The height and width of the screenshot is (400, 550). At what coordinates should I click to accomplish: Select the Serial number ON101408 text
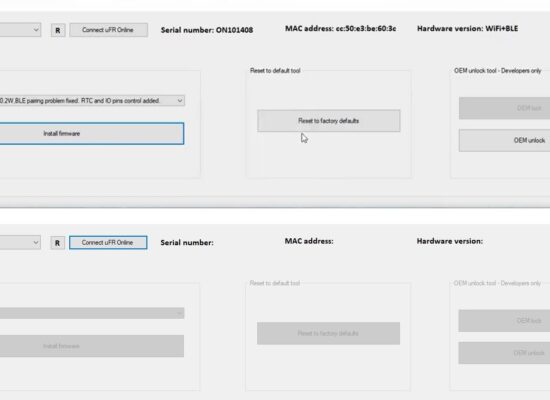tap(207, 30)
